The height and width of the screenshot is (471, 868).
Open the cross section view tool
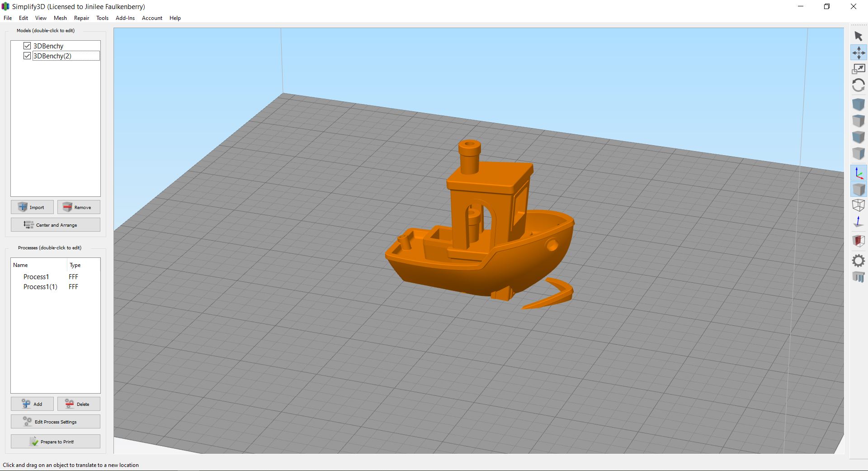pos(858,241)
